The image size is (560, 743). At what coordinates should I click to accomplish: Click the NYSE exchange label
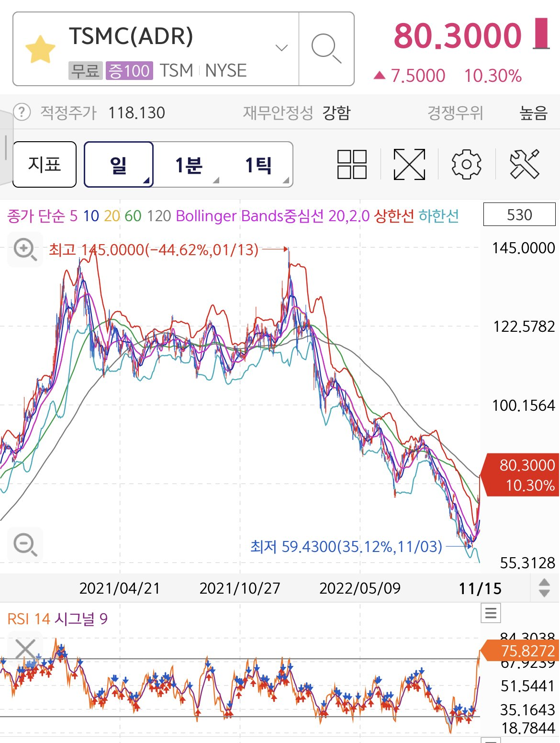pos(226,71)
